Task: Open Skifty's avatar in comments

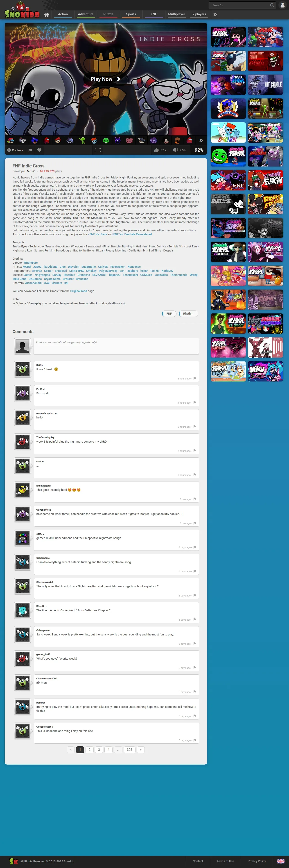Action: tap(23, 369)
